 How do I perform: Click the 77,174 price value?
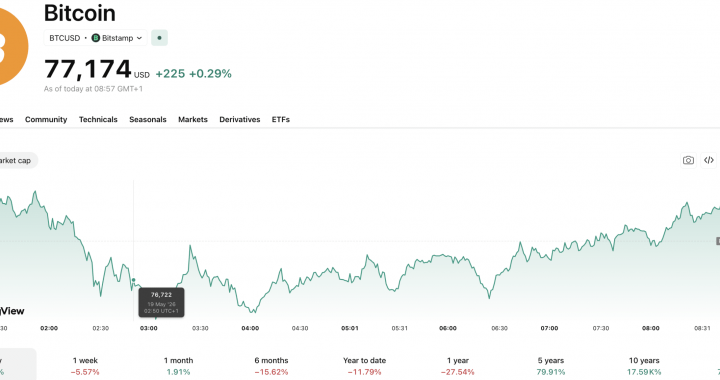coord(88,69)
